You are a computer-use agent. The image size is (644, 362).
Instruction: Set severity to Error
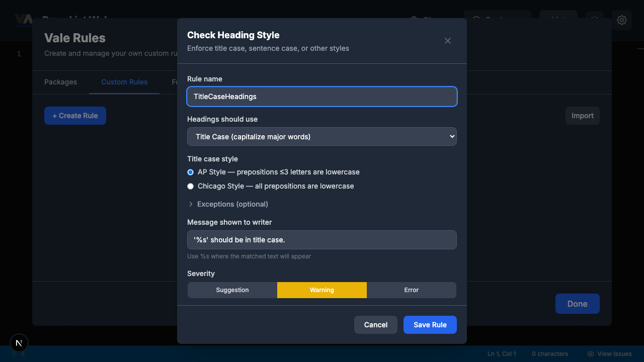tap(411, 290)
